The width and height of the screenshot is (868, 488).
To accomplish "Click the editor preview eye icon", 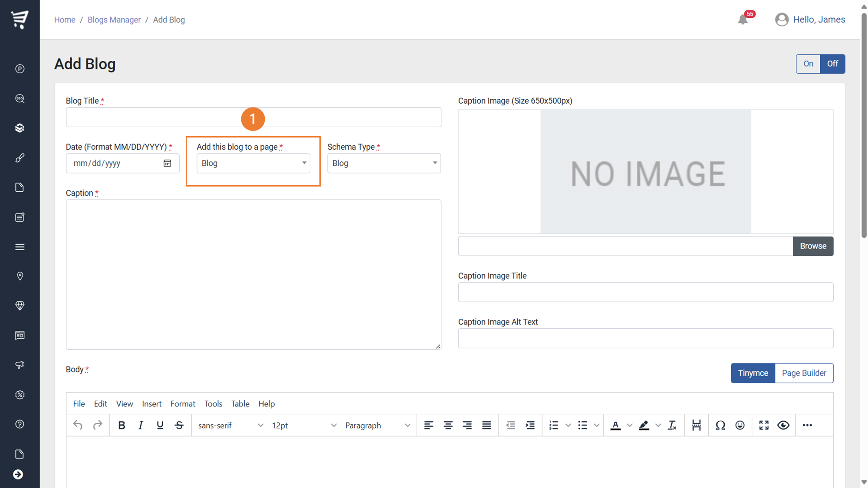I will click(783, 425).
